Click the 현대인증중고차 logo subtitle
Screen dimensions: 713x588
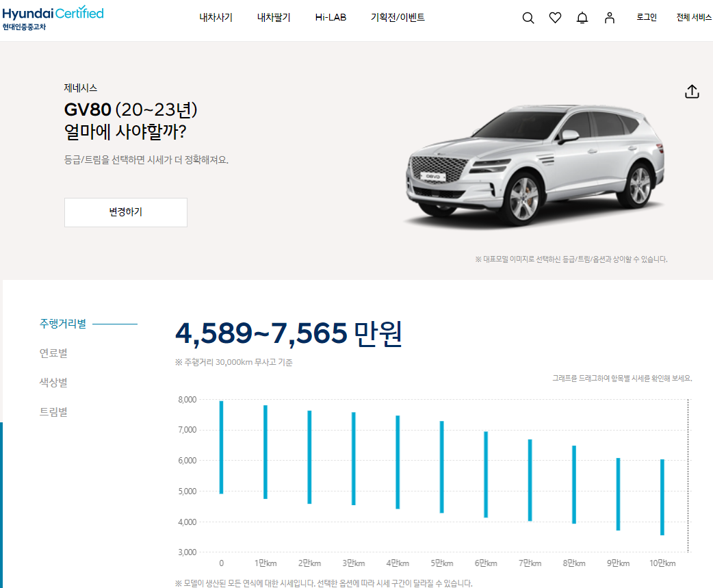coord(24,27)
